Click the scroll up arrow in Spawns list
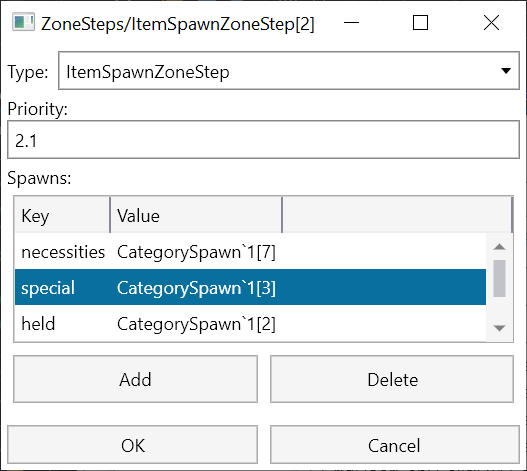 click(x=499, y=247)
